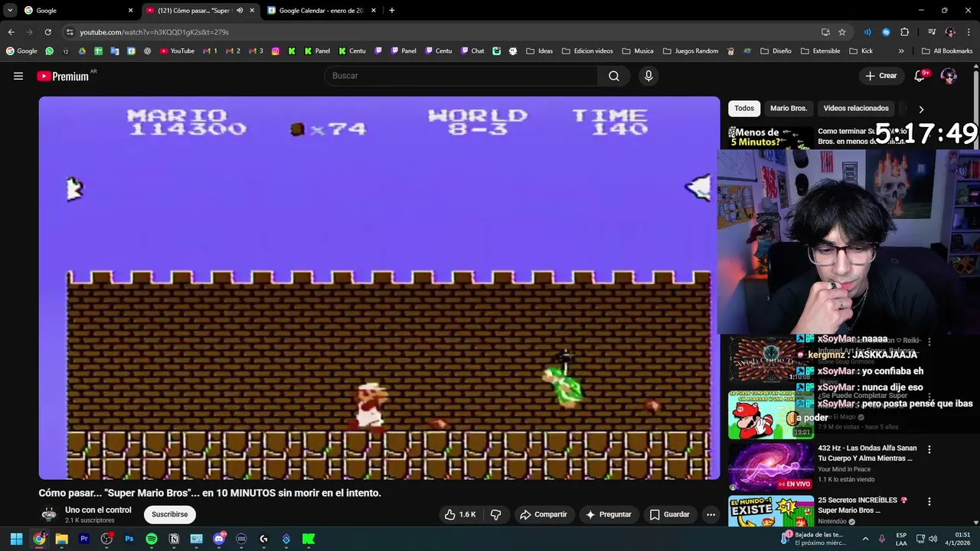Click the Preguntar button
980x551 pixels.
[609, 514]
